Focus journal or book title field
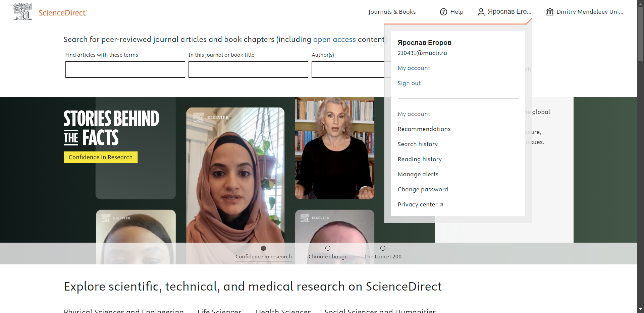644x313 pixels. pos(248,69)
